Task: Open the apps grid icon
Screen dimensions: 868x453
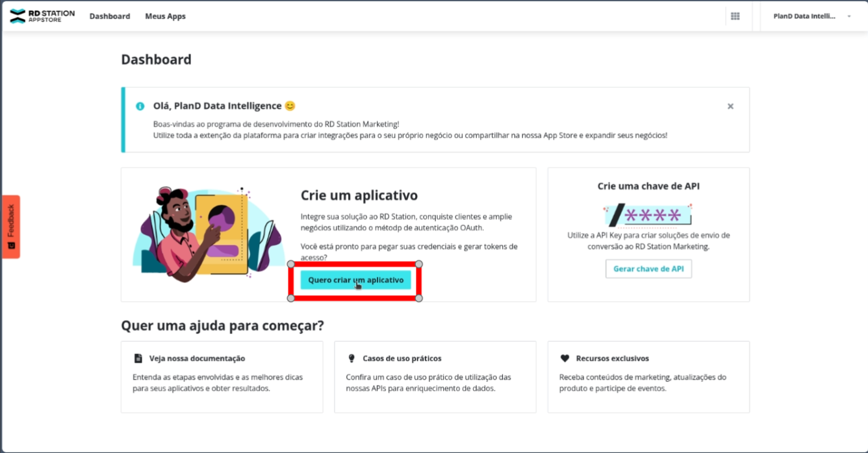Action: point(735,16)
